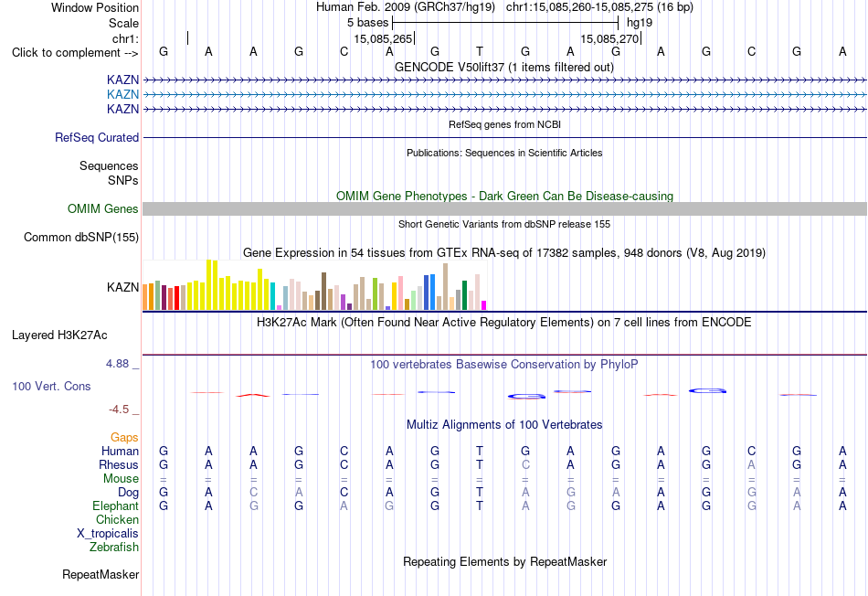Click 'Multiz Alignments of 100 Vertebrates' title
The image size is (868, 596).
click(x=504, y=425)
